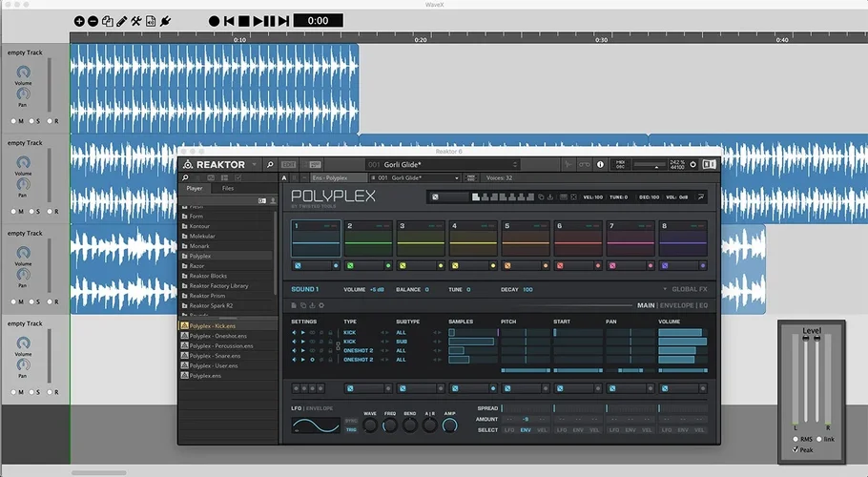The width and height of the screenshot is (868, 477).
Task: Click play arrow in ONESHOT 2 ALL last row
Action: click(x=302, y=360)
